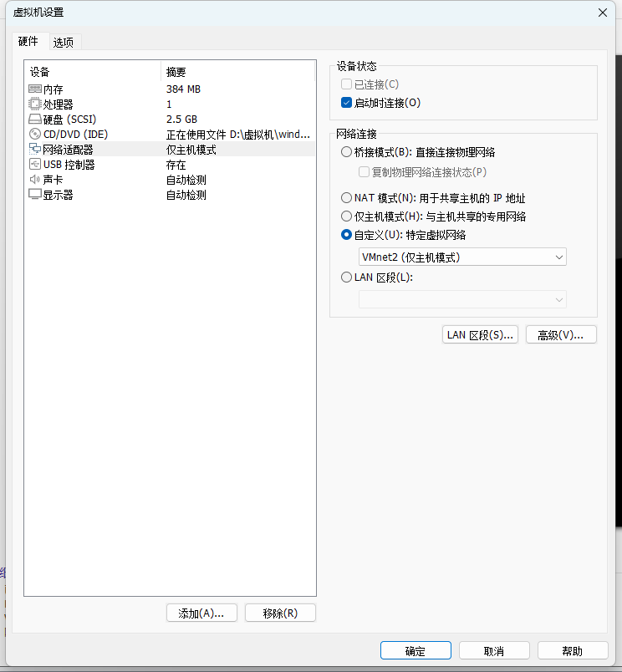This screenshot has width=622, height=672.
Task: Switch to the 硬件 tab
Action: (28, 41)
